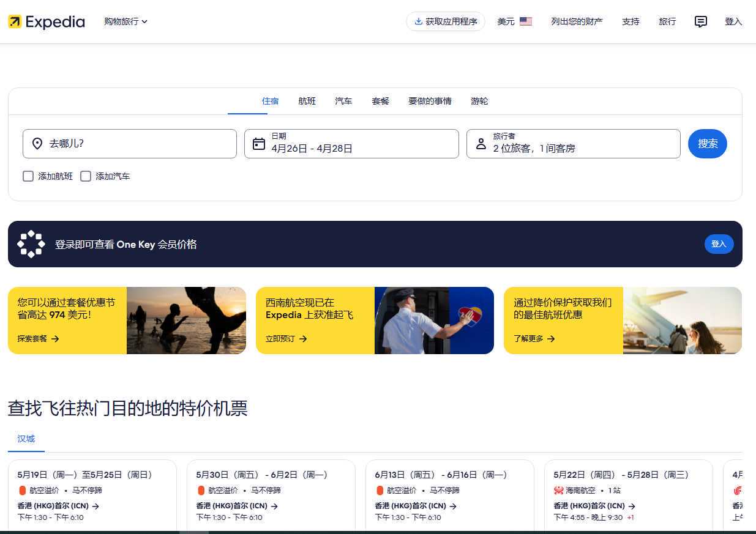The height and width of the screenshot is (534, 756).
Task: Click the beach sunset promo image
Action: click(186, 321)
